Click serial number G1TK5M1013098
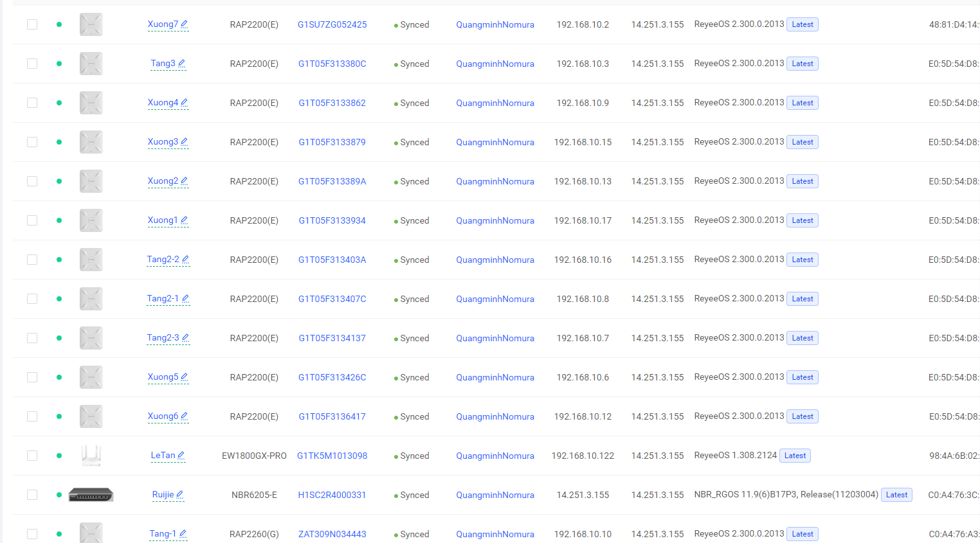This screenshot has width=980, height=543. tap(332, 456)
